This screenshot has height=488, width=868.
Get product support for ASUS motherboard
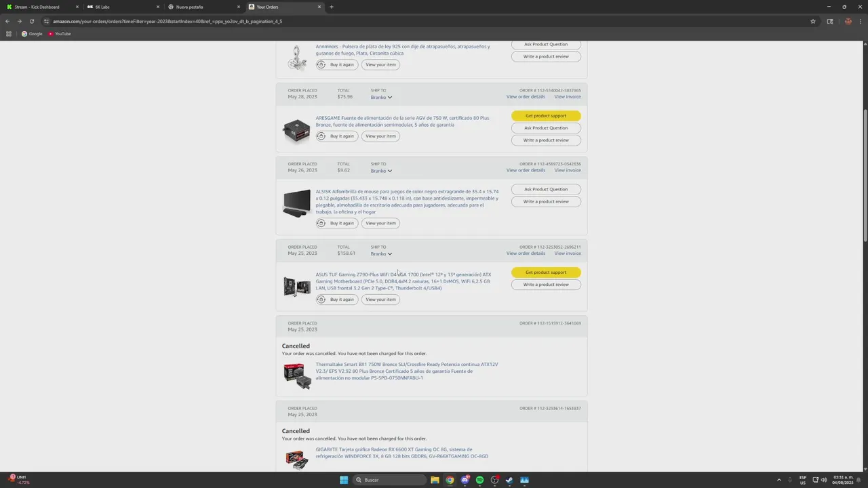tap(546, 272)
